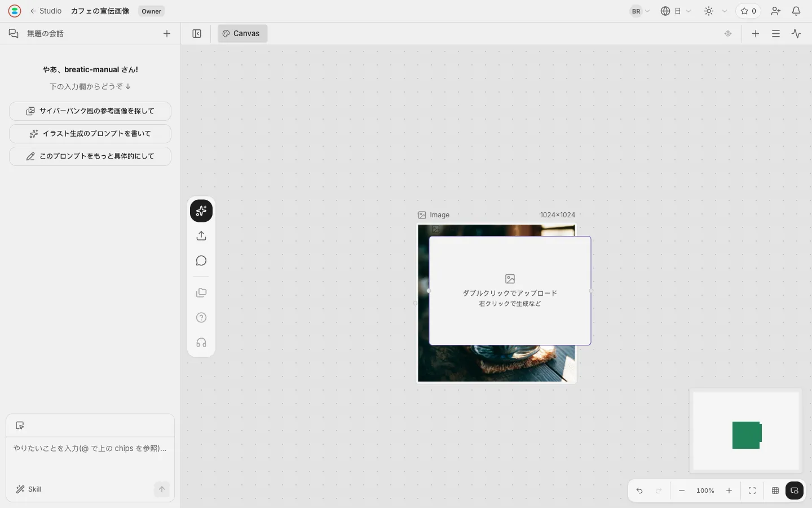
Task: Click the AI generate sparkle tool
Action: click(x=201, y=211)
